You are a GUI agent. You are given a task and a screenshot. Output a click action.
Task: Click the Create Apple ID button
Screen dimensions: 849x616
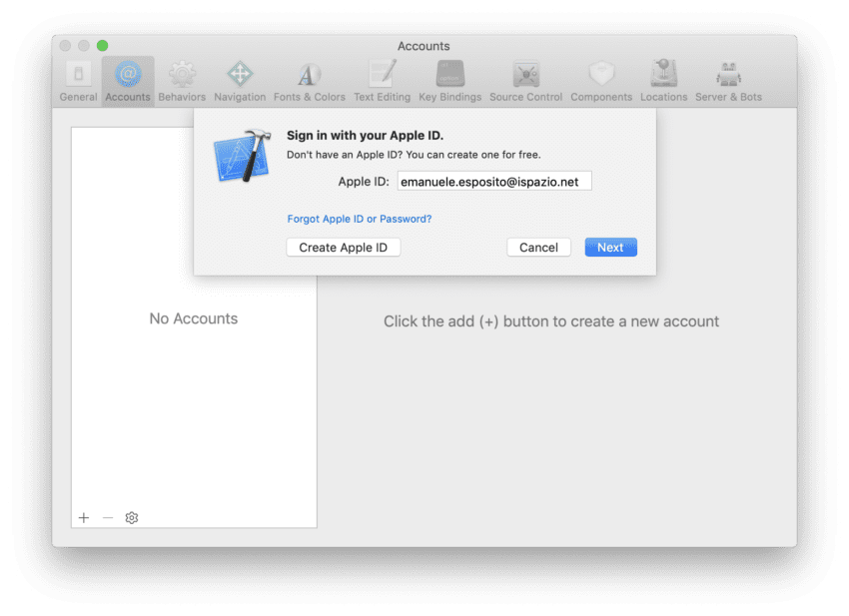(344, 248)
